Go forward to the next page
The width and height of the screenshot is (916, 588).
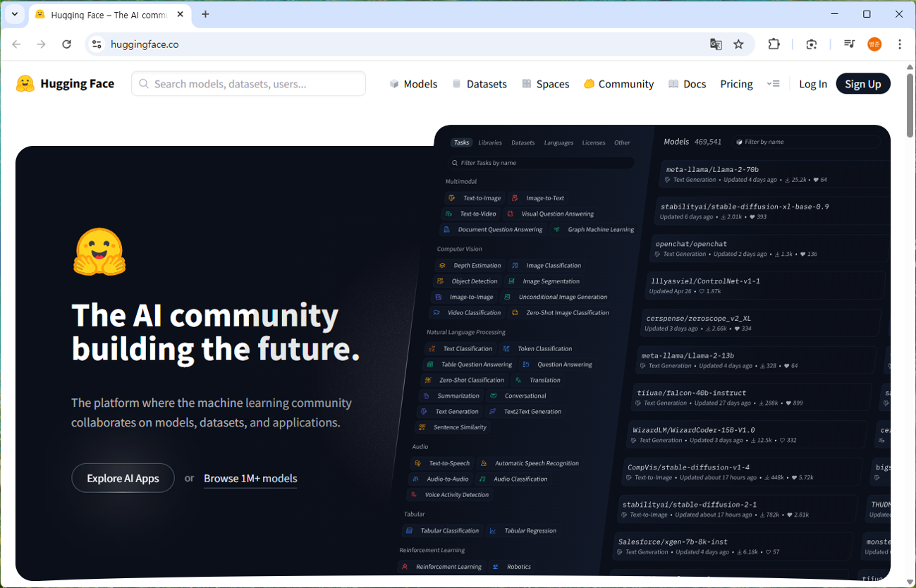(42, 44)
